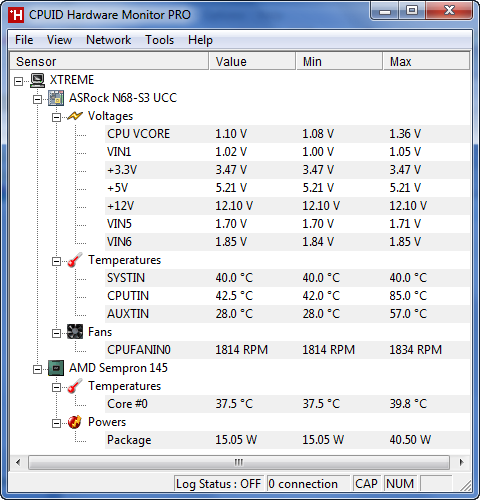Select the +12V row
This screenshot has height=500, width=480.
287,206
